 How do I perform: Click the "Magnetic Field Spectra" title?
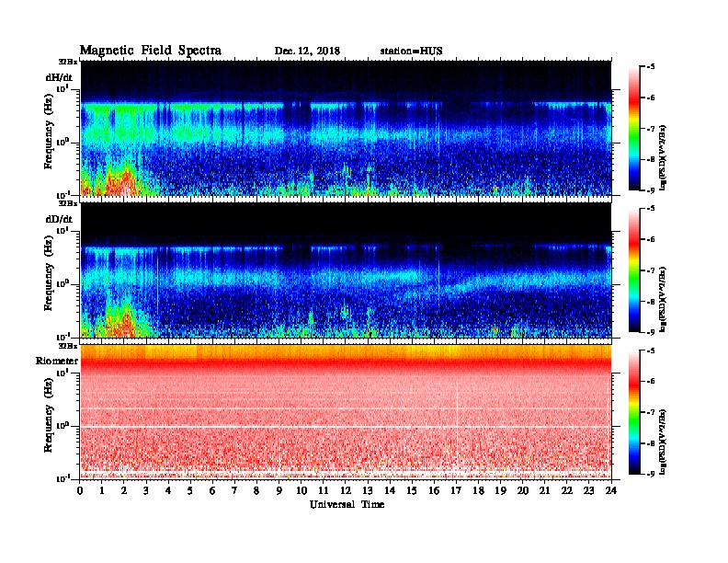point(151,51)
